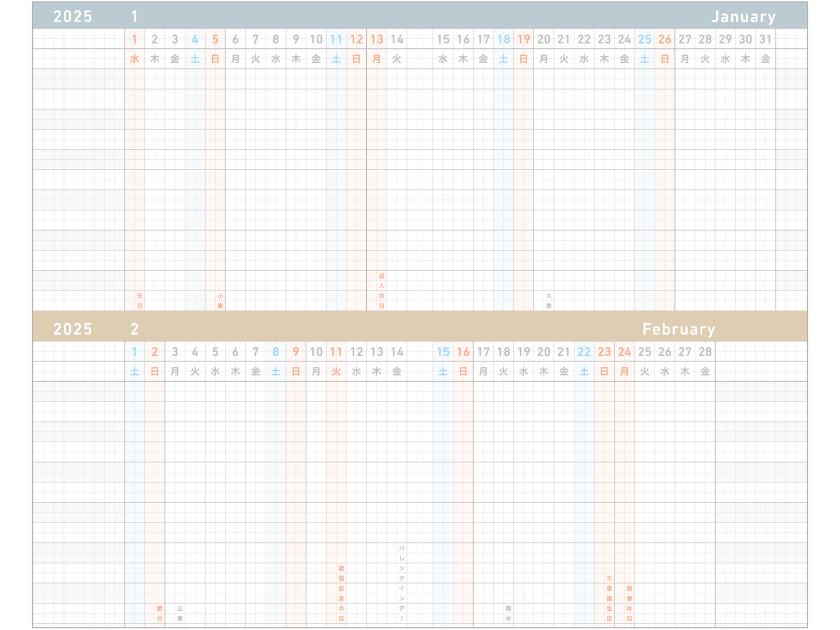Select weekday 金 under January 31

coord(766,59)
